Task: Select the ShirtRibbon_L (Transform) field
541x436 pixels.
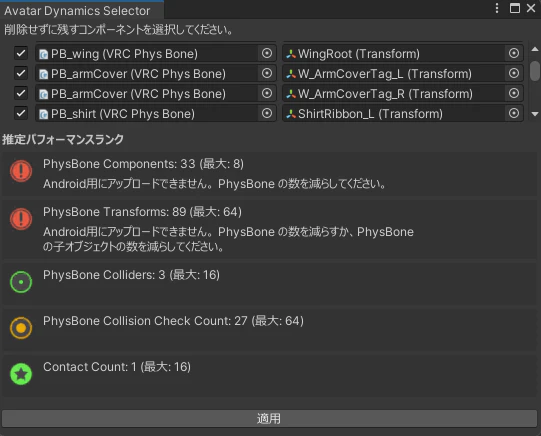Action: [x=403, y=113]
